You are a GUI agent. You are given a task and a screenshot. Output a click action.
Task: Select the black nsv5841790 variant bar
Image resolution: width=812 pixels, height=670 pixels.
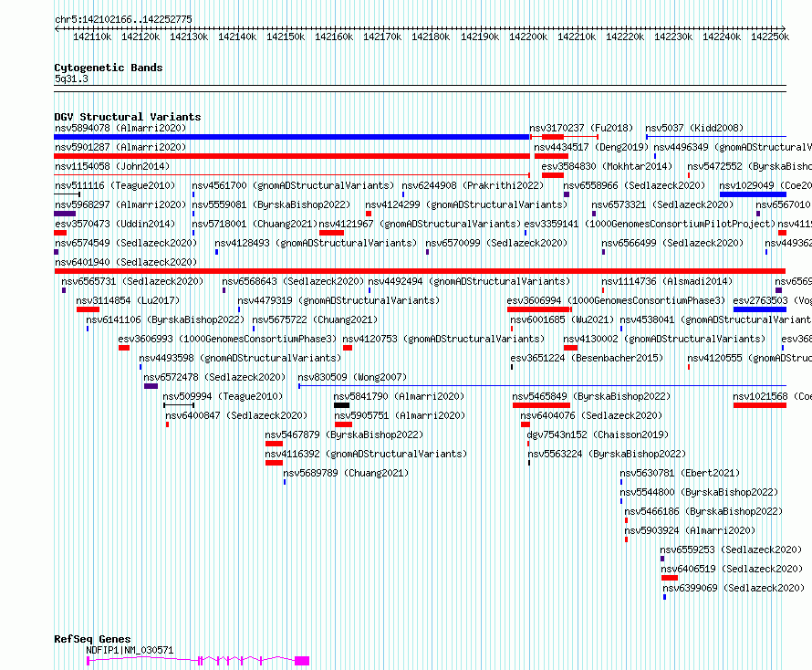(341, 405)
